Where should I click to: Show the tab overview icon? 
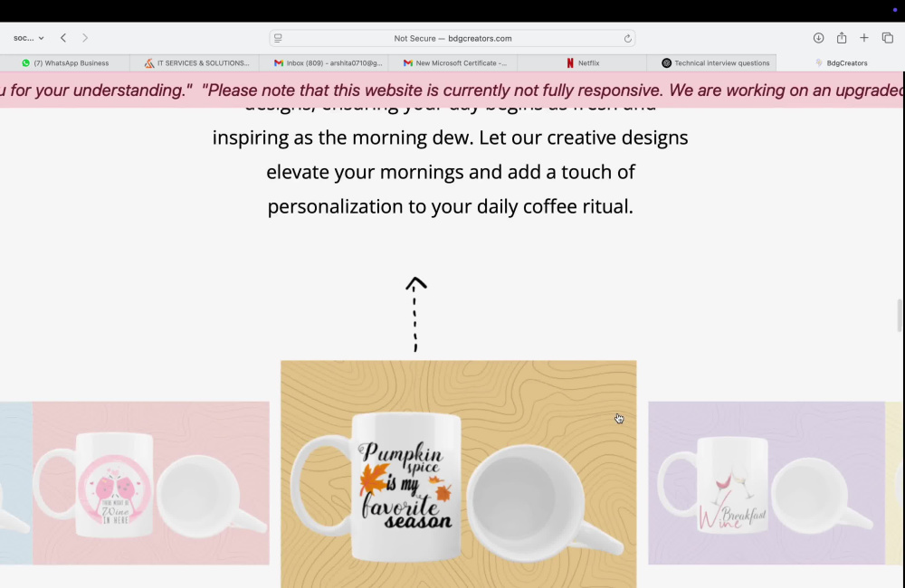click(888, 38)
